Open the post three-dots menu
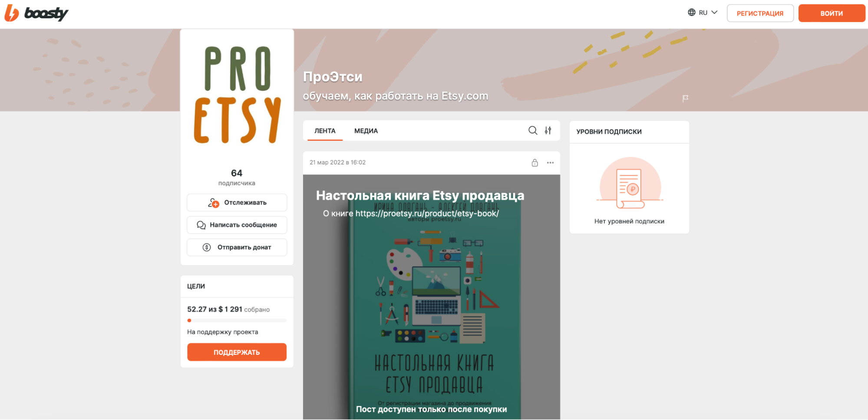Viewport: 868px width, 420px height. [x=550, y=162]
